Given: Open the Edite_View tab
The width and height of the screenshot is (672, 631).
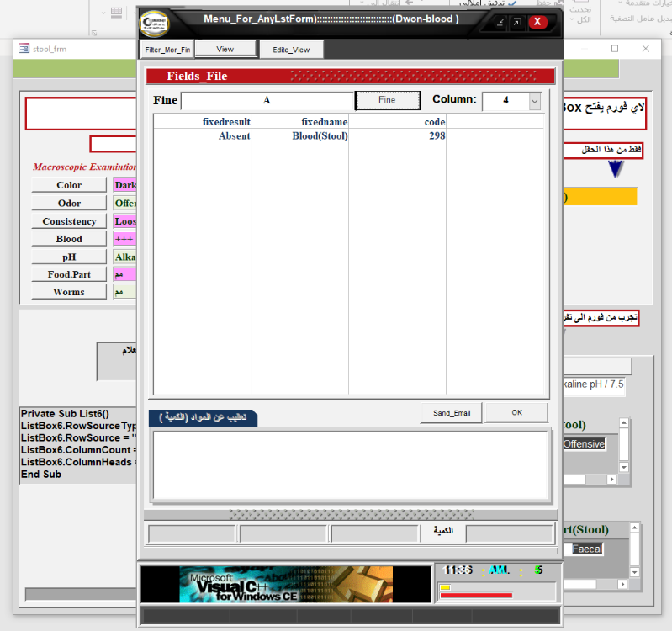Looking at the screenshot, I should pos(290,50).
